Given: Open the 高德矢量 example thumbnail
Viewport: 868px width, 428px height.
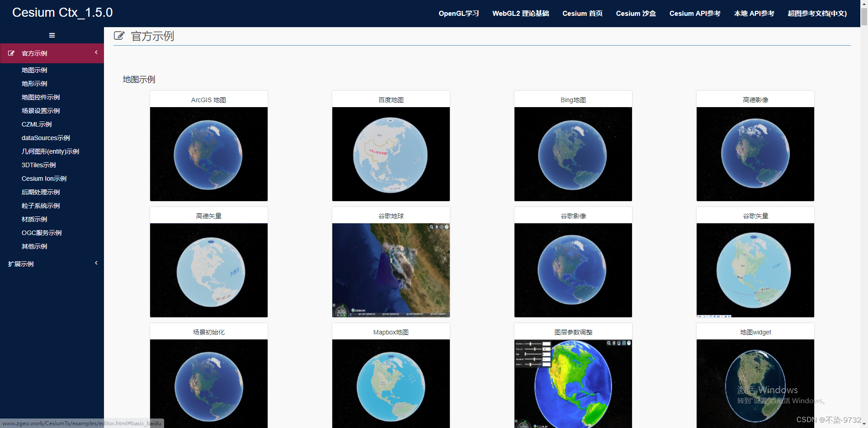Looking at the screenshot, I should [x=209, y=270].
